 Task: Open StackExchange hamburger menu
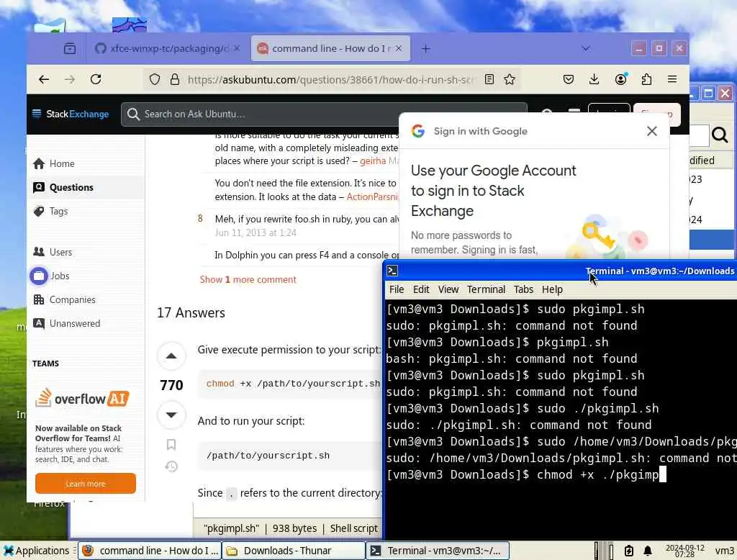pos(37,113)
